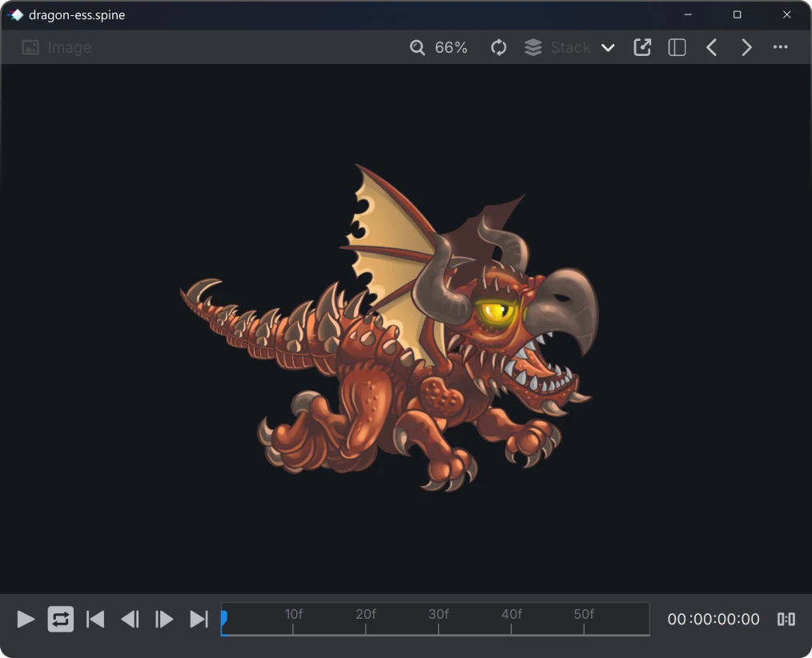Click the refresh/reload icon

point(499,48)
